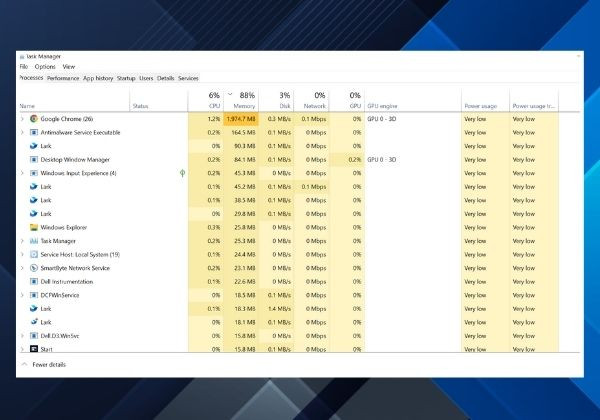Image resolution: width=600 pixels, height=420 pixels.
Task: Click the Start process icon
Action: tap(34, 349)
